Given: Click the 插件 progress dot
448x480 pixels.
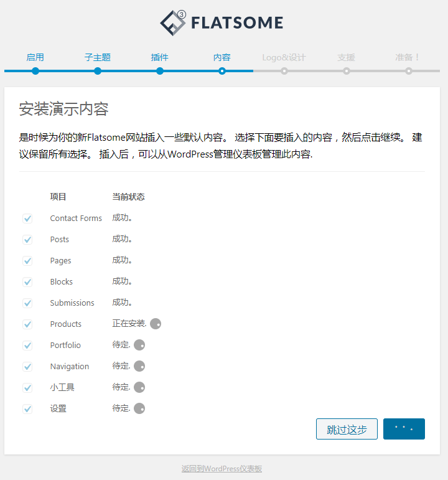Looking at the screenshot, I should [x=160, y=71].
